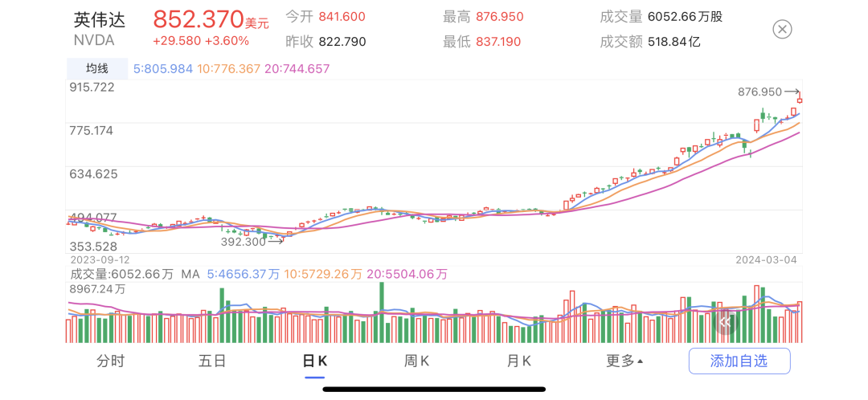868x400 pixels.
Task: Click the 最高 value 876.950 in header
Action: coord(499,17)
